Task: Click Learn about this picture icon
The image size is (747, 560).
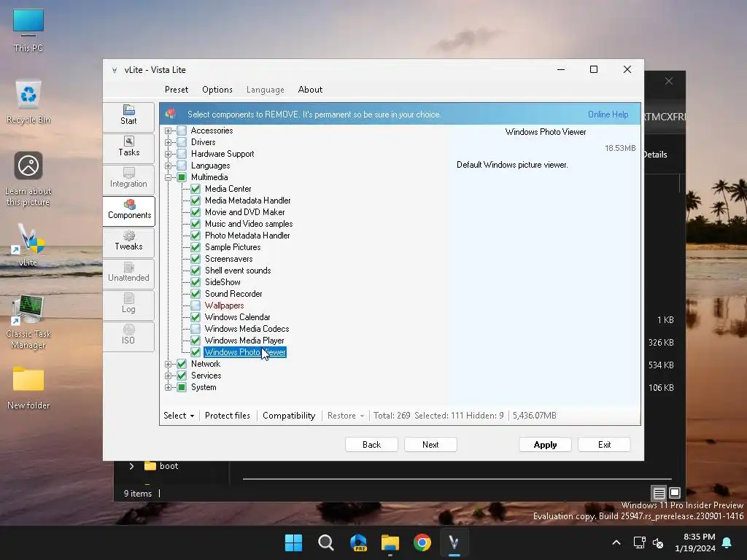Action: coord(28,179)
